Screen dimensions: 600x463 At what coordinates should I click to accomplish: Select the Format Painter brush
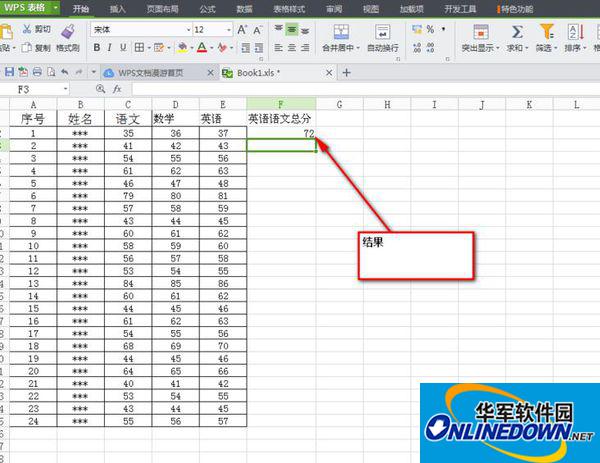[68, 32]
